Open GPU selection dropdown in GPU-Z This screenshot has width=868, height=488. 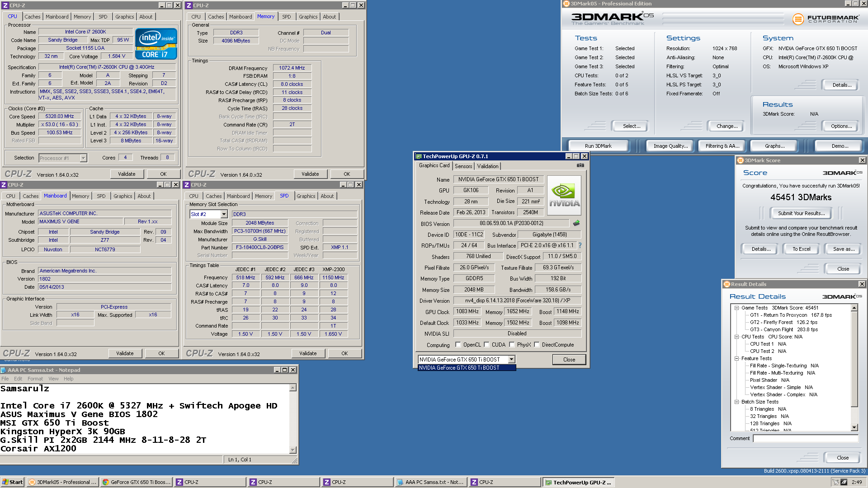pyautogui.click(x=511, y=360)
